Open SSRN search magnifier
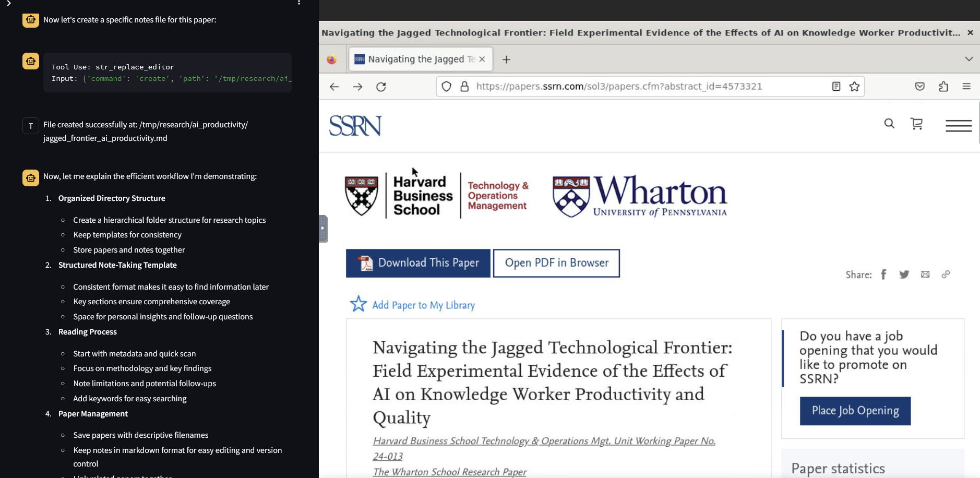The image size is (980, 478). tap(889, 124)
